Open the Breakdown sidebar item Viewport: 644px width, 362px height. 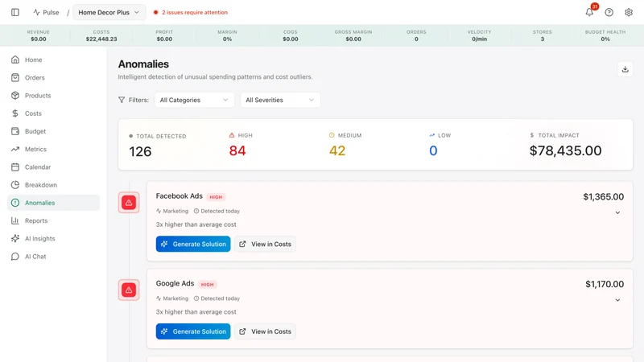pyautogui.click(x=53, y=185)
